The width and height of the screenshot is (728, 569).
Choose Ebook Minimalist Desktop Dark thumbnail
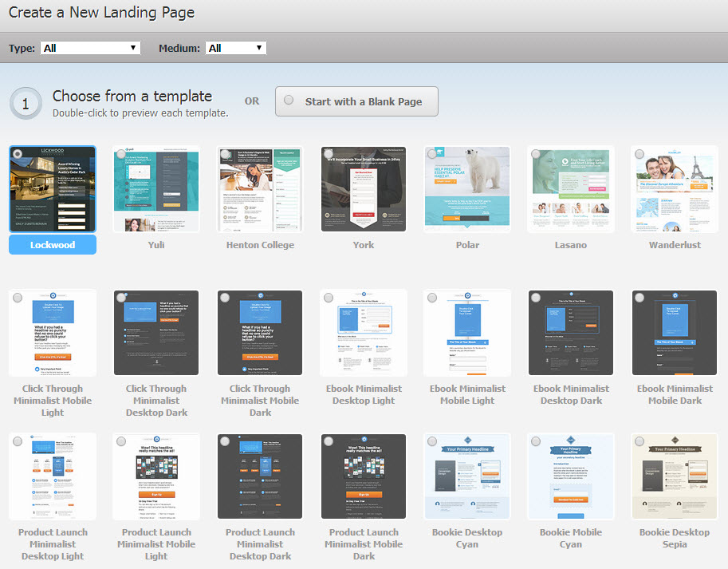click(571, 333)
